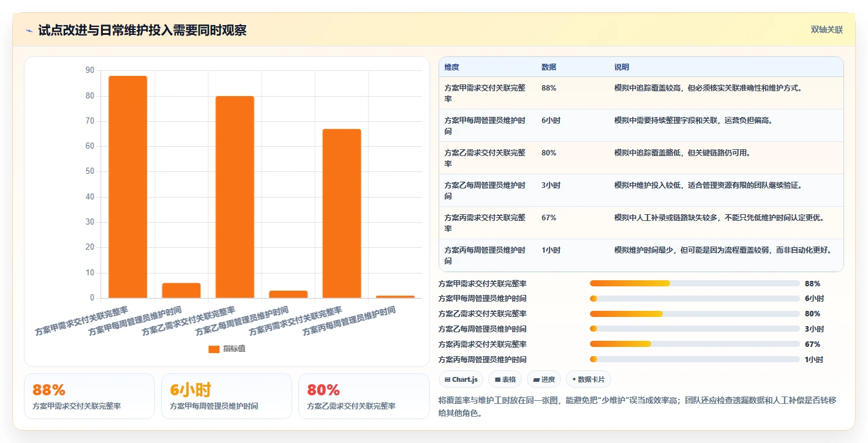
Task: Click the 数据卡片 tag chip
Action: coord(588,379)
